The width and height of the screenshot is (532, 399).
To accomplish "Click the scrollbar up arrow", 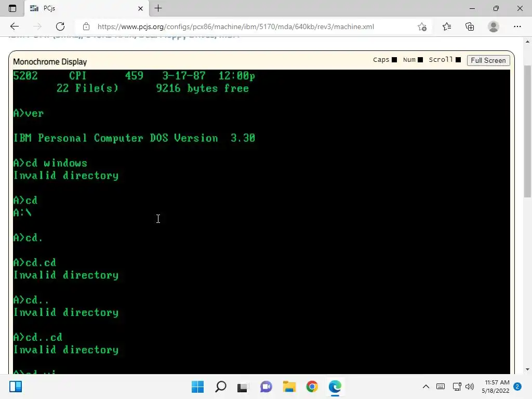I will point(527,42).
